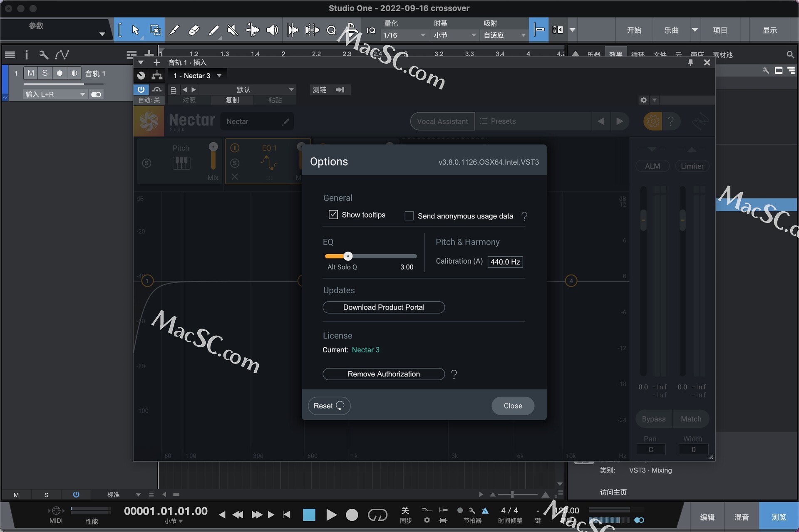Open the 1 - Nectar 3 plugin dropdown

(197, 75)
